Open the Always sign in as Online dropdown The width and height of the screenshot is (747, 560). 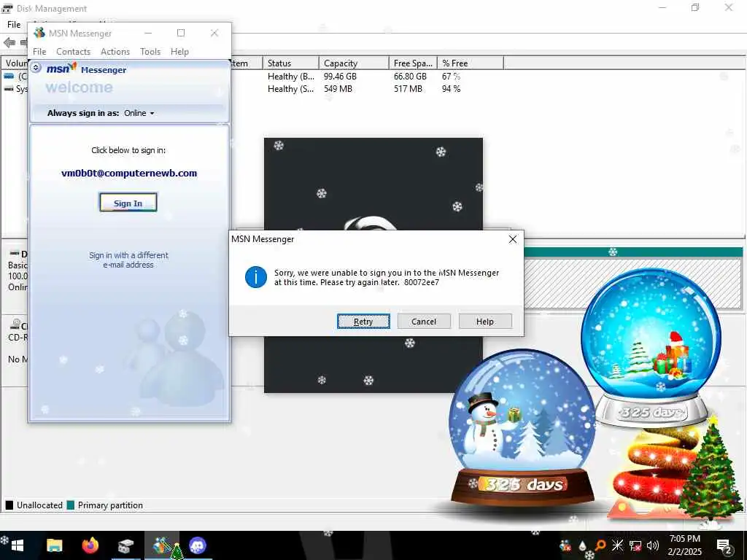[x=139, y=113]
